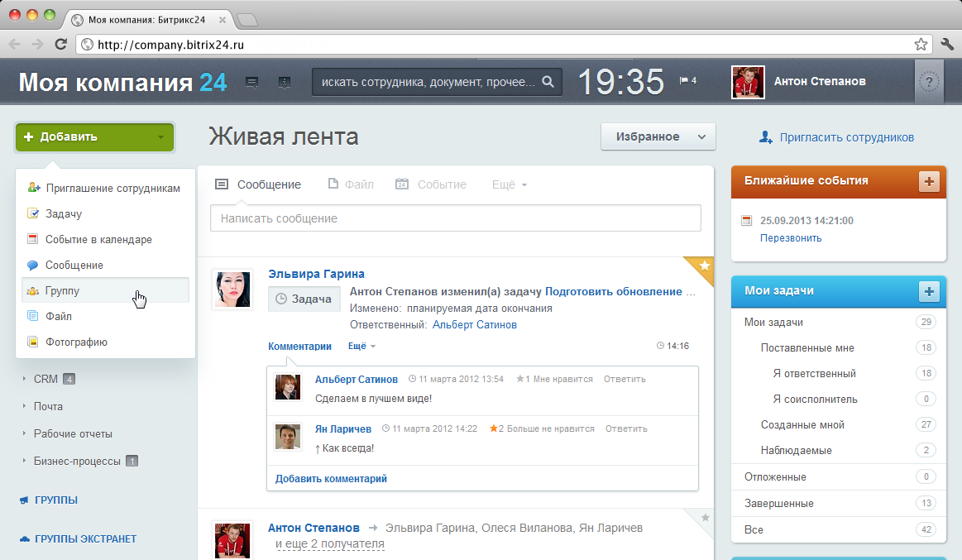Open dropdown arrow on Добавить button
962x560 pixels.
tap(160, 137)
